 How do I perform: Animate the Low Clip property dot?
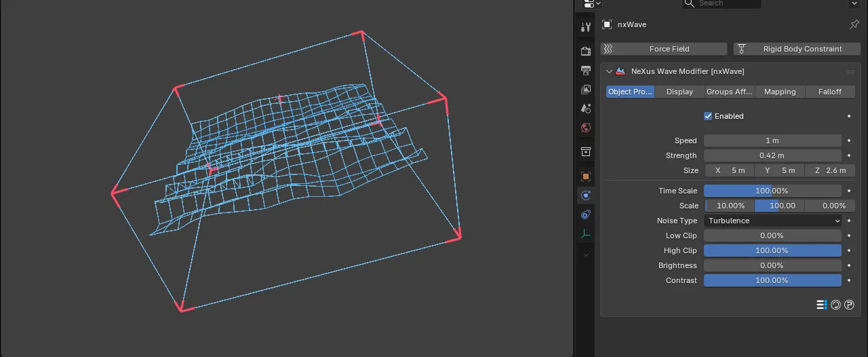coord(849,236)
